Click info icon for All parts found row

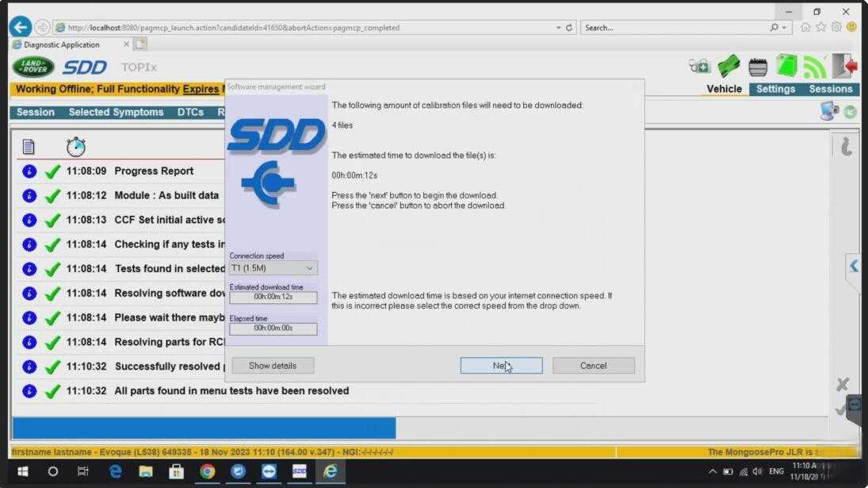(29, 391)
